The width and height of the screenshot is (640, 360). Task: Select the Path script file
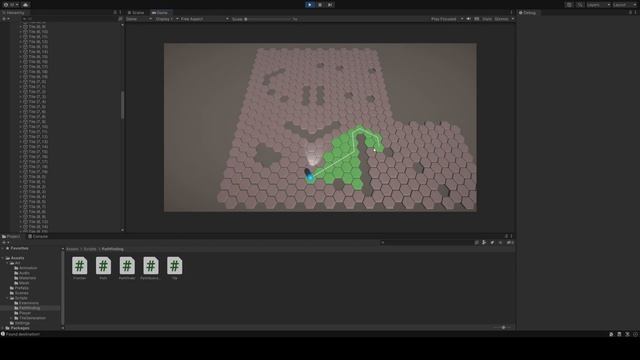(103, 268)
